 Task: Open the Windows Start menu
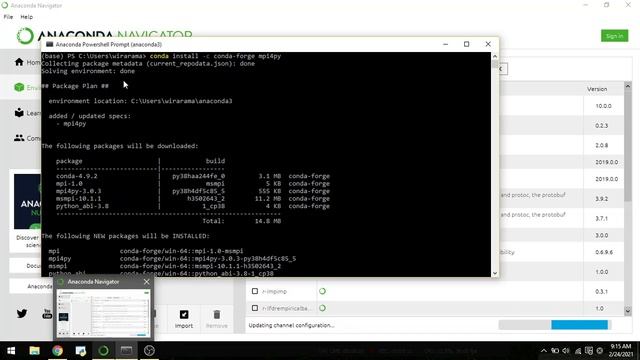point(11,351)
